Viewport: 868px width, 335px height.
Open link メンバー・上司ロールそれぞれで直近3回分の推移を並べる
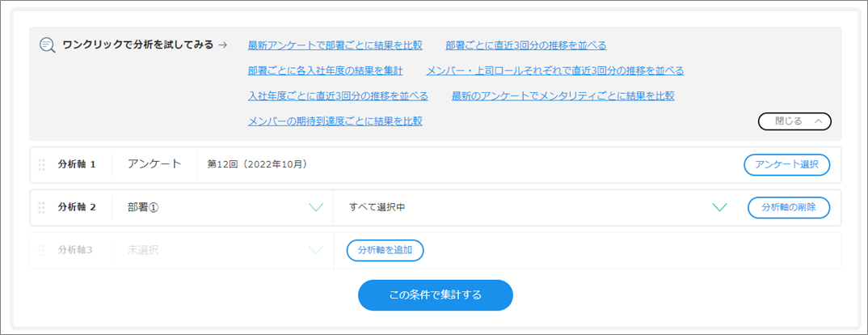click(x=555, y=70)
